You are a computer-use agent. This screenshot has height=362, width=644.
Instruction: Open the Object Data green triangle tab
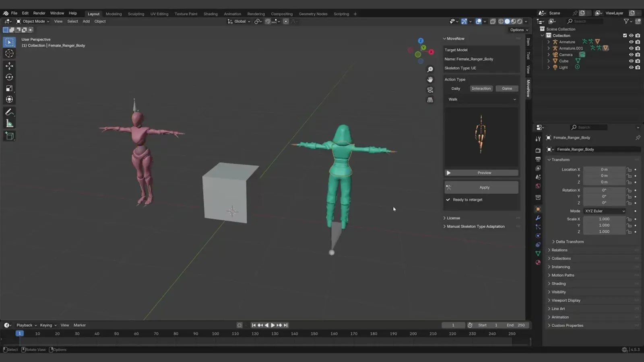pyautogui.click(x=538, y=253)
